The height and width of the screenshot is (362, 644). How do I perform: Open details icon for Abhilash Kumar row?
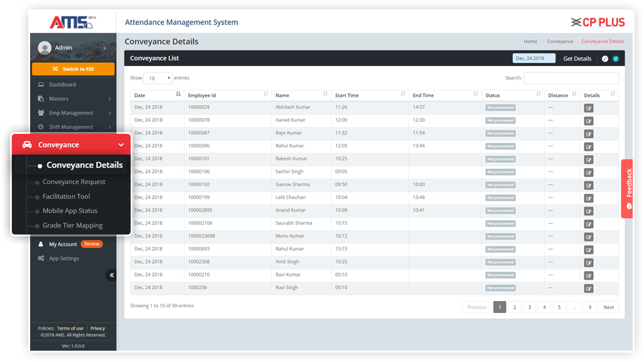pyautogui.click(x=589, y=108)
